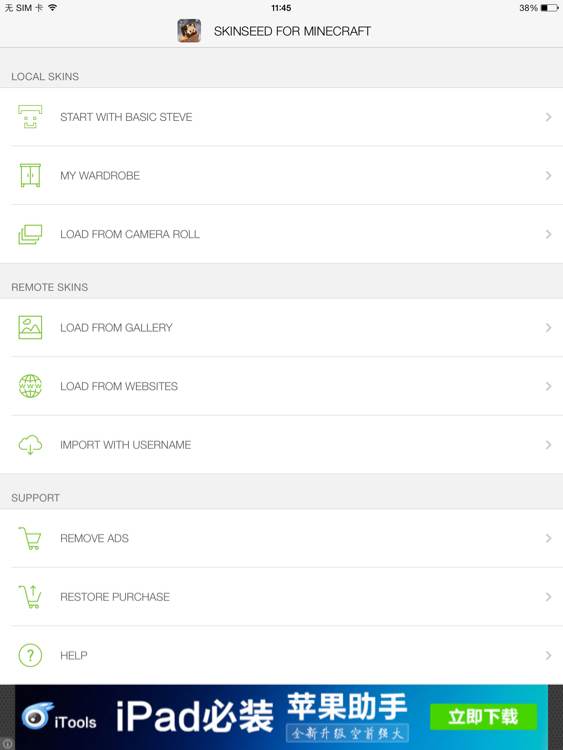This screenshot has width=563, height=750.
Task: Choose Restore Purchase
Action: [x=281, y=597]
